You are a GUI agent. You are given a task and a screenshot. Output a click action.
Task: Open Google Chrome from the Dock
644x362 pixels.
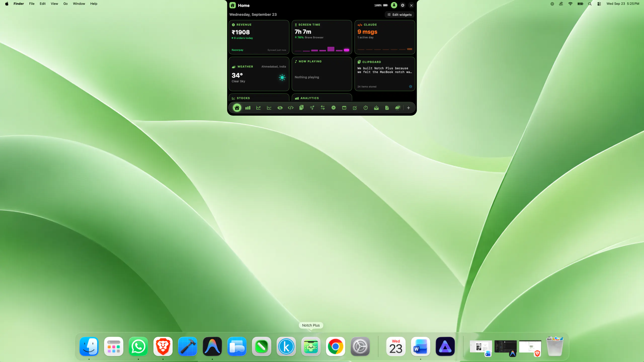(336, 346)
